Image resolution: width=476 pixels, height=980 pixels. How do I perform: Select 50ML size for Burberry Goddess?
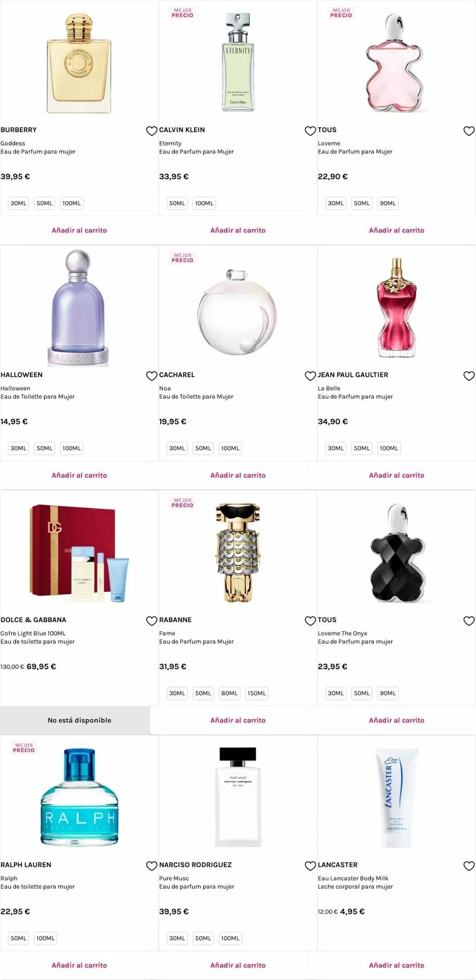click(45, 203)
